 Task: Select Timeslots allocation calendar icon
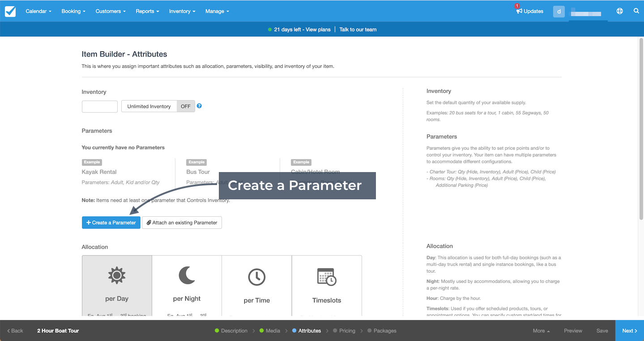coord(327,277)
